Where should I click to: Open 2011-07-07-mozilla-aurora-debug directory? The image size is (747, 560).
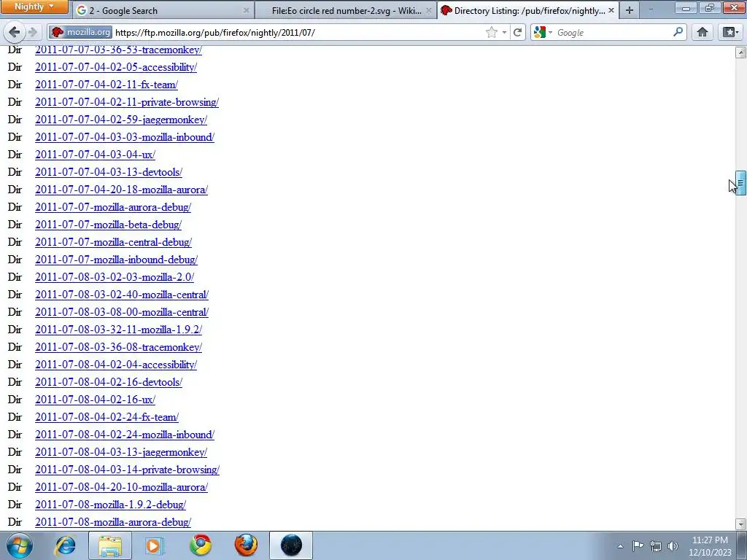click(x=113, y=207)
